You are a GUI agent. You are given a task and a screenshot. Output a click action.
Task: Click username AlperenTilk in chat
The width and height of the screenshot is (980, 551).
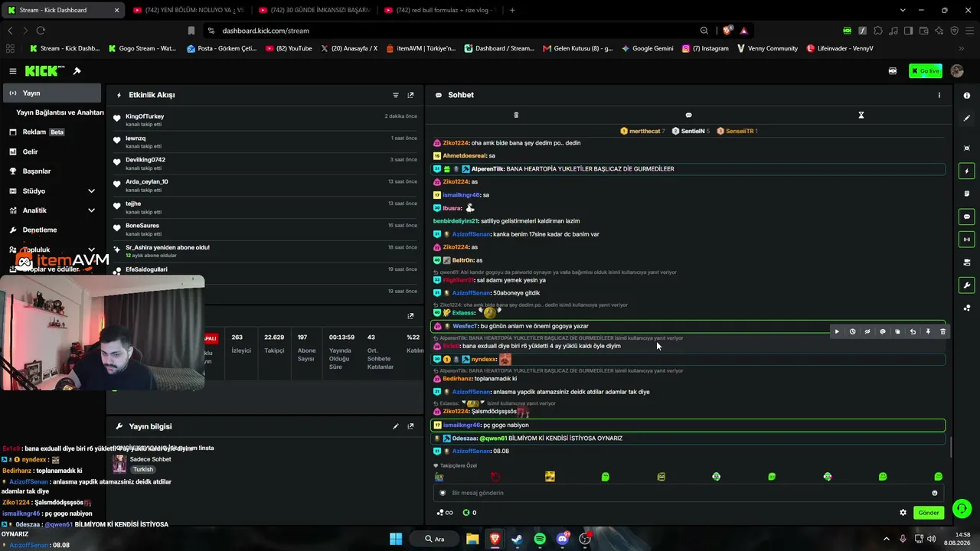487,169
